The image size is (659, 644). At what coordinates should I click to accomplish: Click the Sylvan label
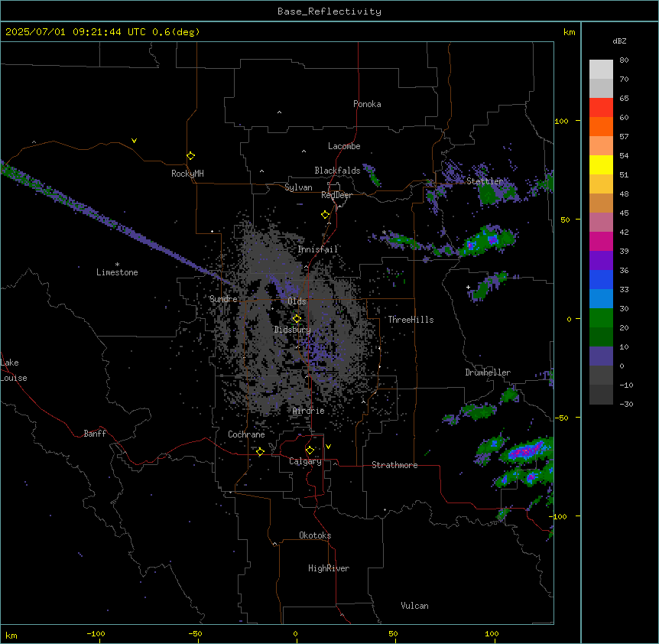298,187
